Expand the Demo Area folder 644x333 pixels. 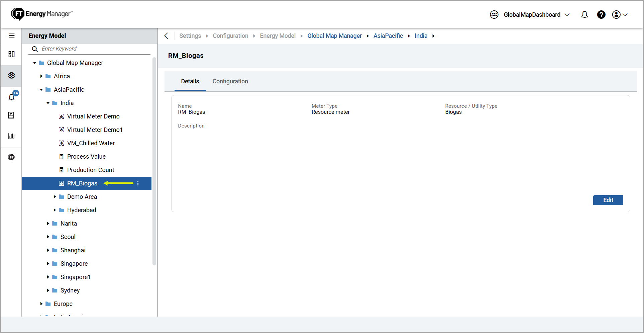[55, 197]
